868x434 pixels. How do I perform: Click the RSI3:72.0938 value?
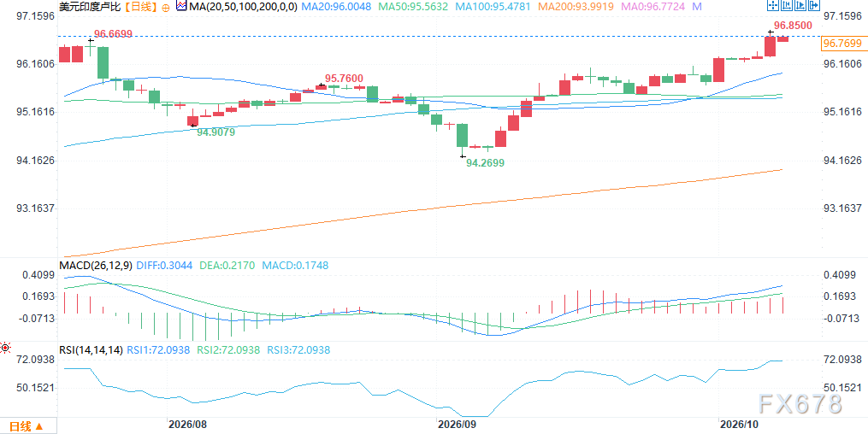[x=299, y=349]
